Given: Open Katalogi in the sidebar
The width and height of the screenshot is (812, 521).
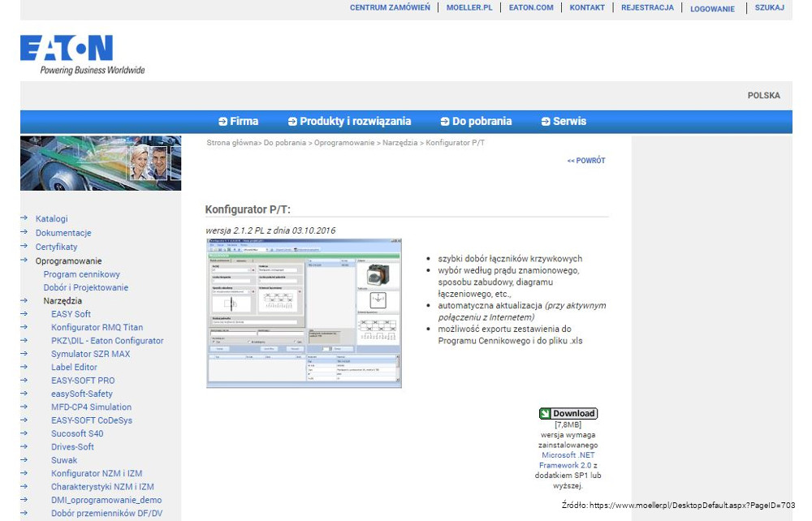Looking at the screenshot, I should pos(51,218).
